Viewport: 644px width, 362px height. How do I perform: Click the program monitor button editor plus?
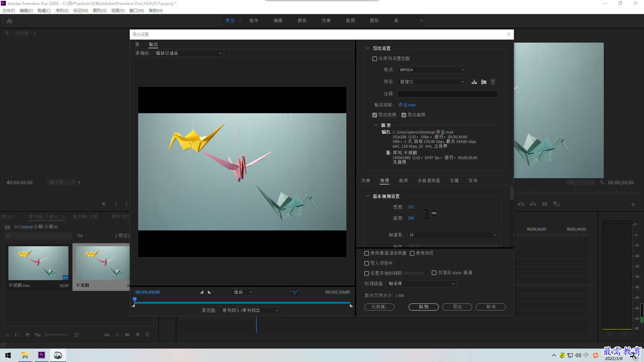coord(633,204)
